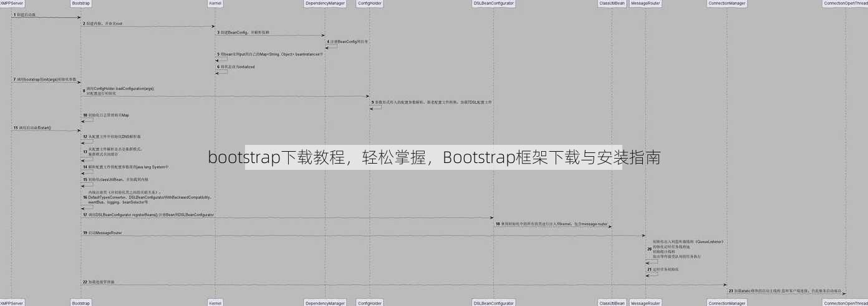
Task: Select the bottom DependencyManager participant box
Action: coord(325,302)
